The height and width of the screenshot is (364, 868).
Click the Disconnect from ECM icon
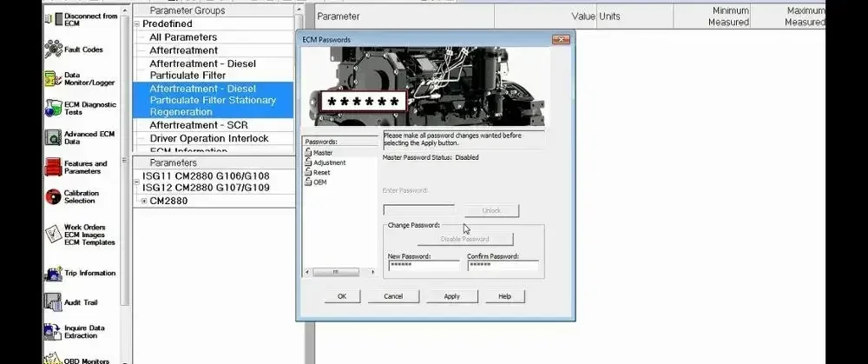[53, 19]
